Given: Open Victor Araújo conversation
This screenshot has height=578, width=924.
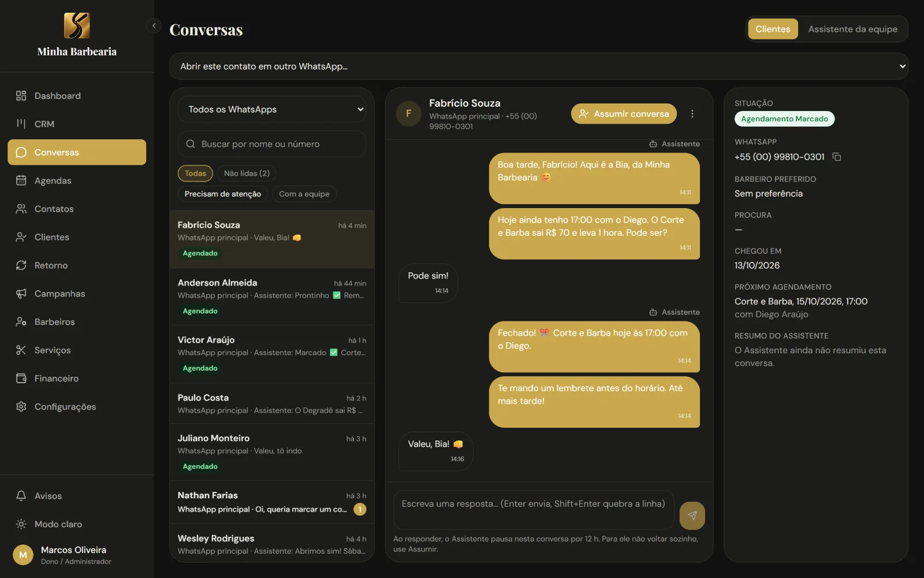Looking at the screenshot, I should click(272, 354).
